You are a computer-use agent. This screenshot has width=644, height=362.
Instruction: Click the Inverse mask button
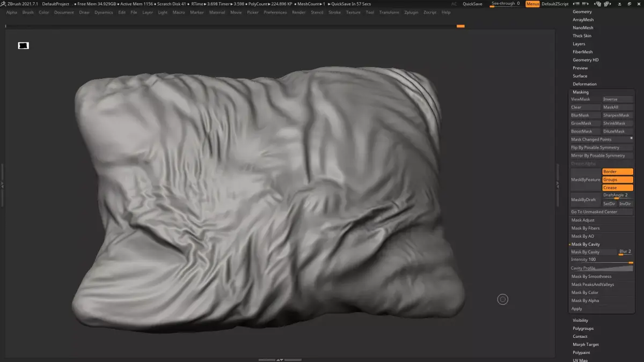coord(617,99)
